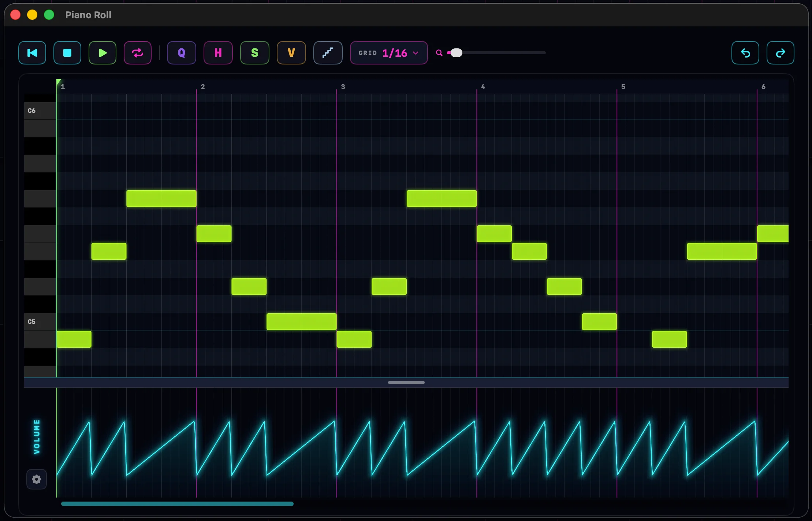
Task: Click the pink H tool button
Action: click(x=218, y=53)
